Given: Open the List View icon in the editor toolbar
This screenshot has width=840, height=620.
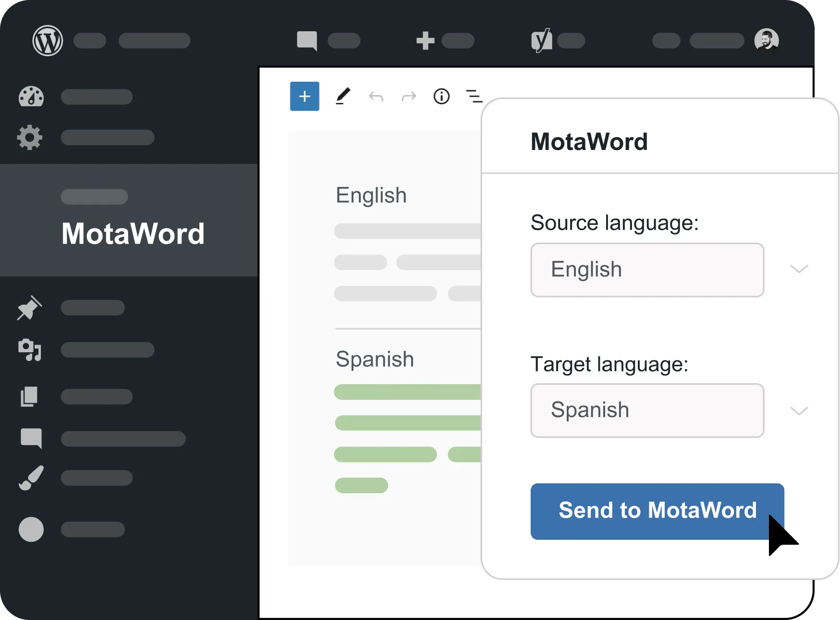Looking at the screenshot, I should click(474, 97).
